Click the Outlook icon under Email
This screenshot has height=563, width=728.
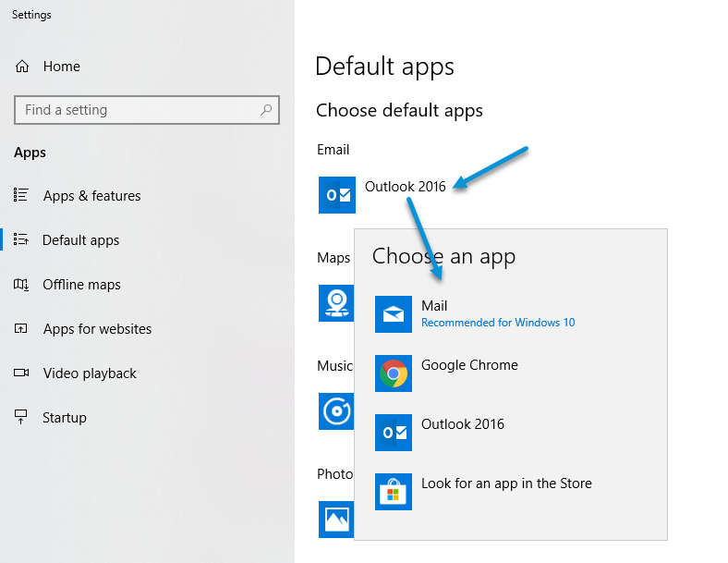tap(337, 195)
